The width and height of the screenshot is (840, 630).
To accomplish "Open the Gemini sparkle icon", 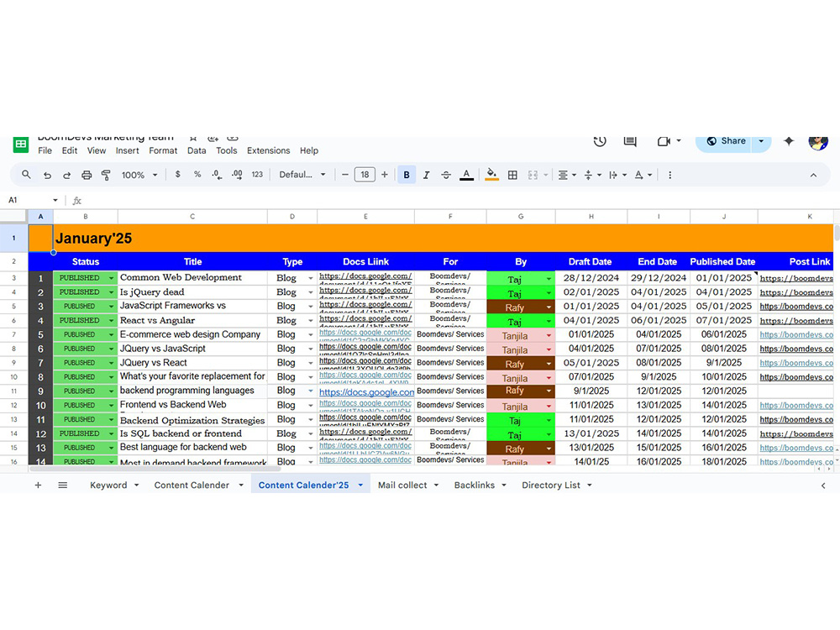I will (789, 141).
